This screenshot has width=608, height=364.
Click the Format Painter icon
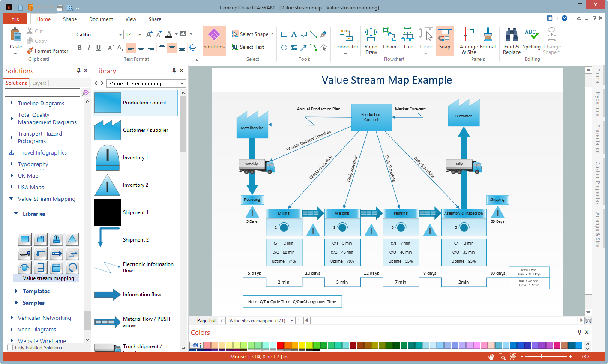coord(30,51)
